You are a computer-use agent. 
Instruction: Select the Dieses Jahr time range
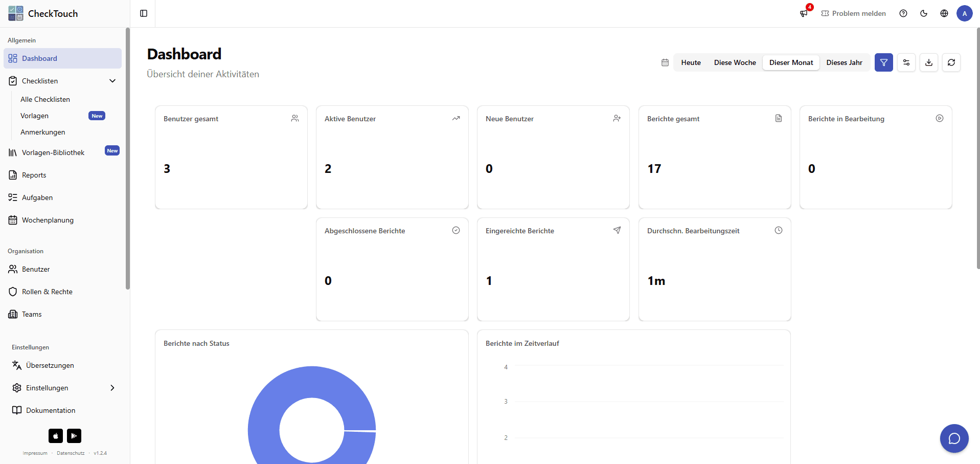click(x=845, y=62)
